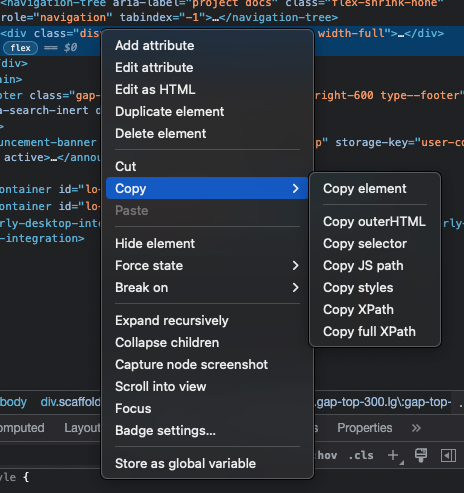Expand the Force state submenu

click(x=207, y=266)
